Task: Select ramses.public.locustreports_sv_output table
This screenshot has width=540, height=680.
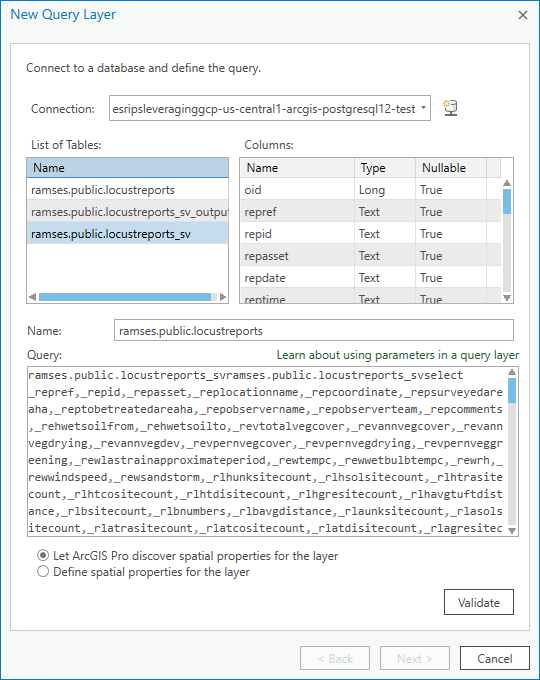Action: (x=128, y=212)
